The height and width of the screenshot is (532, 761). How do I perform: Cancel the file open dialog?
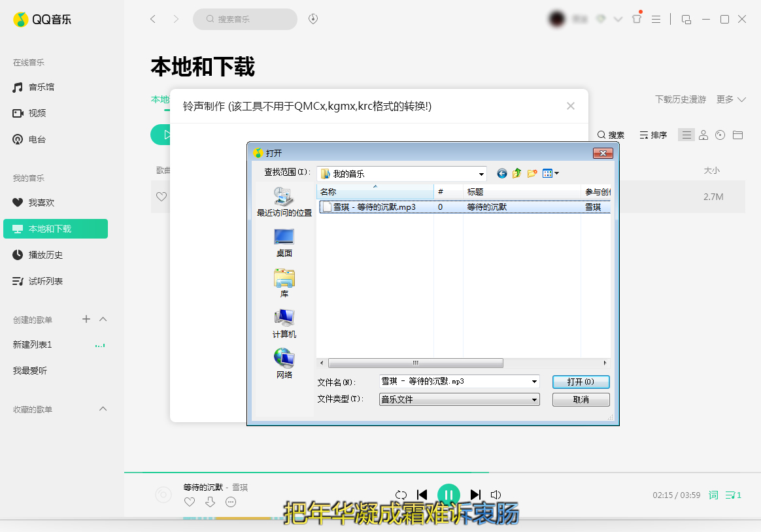[581, 399]
